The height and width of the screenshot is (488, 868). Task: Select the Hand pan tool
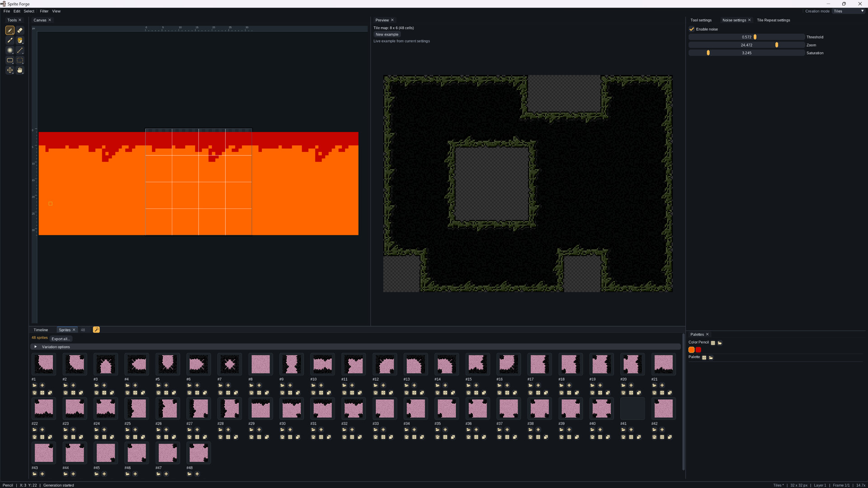coord(20,70)
